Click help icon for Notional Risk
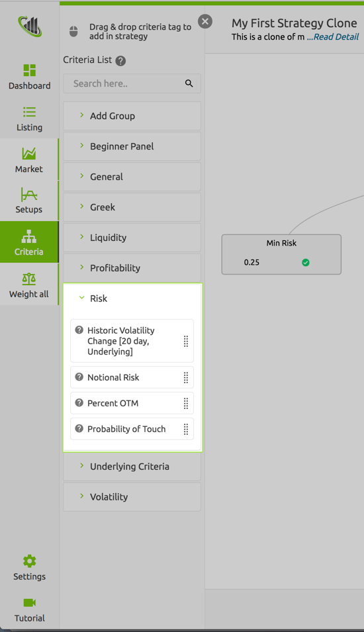 [79, 377]
